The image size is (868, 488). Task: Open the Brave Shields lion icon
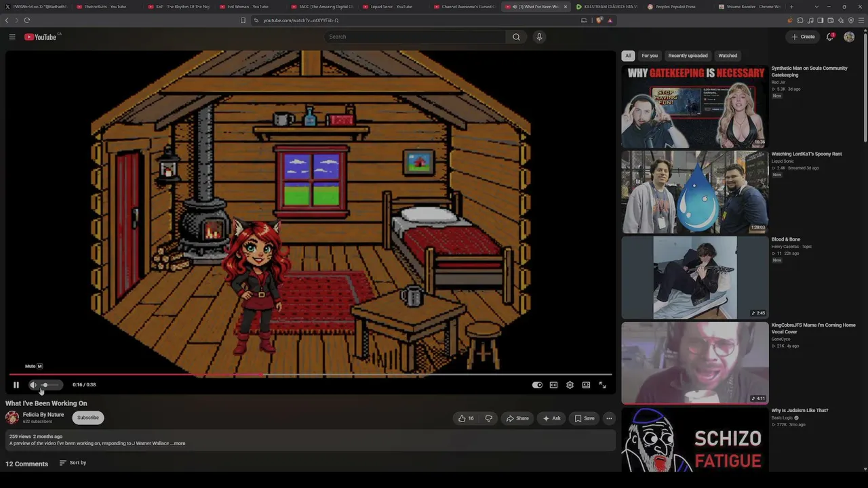(x=599, y=20)
